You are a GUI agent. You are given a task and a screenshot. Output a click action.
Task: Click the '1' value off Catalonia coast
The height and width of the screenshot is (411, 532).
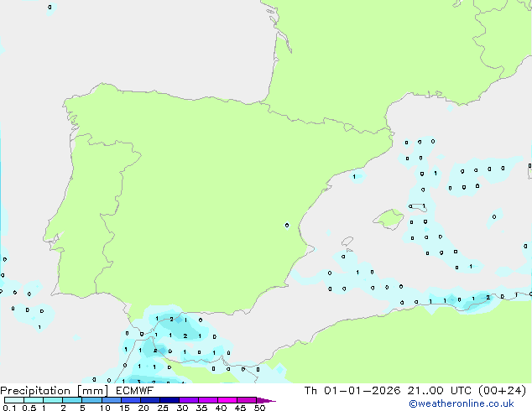coord(354,177)
